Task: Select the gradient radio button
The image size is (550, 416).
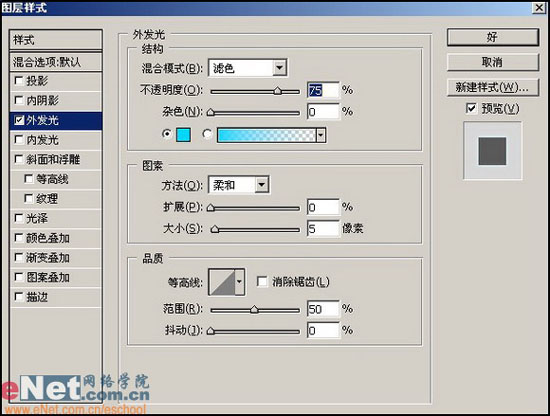Action: [x=207, y=134]
